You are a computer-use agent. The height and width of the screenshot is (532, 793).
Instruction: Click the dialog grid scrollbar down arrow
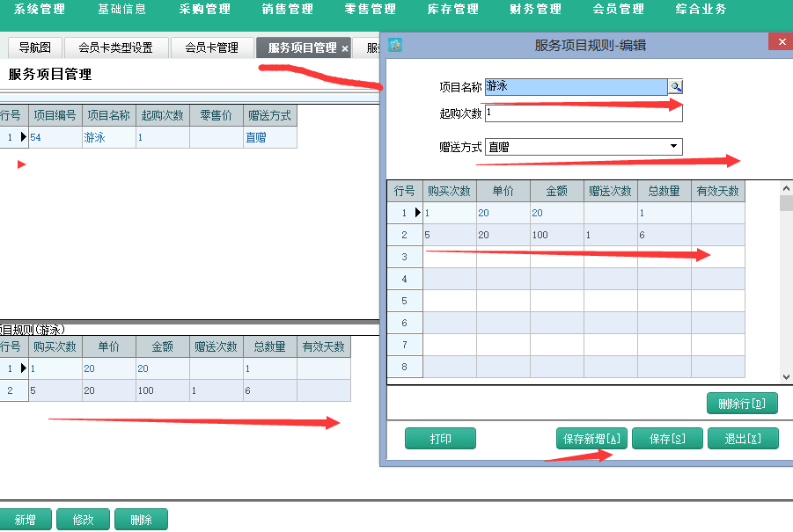pos(786,377)
